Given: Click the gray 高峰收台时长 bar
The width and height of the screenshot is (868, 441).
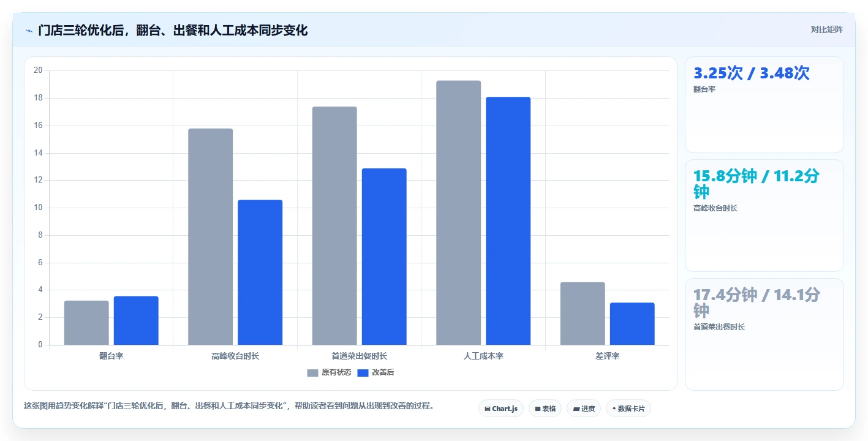Looking at the screenshot, I should click(x=211, y=236).
